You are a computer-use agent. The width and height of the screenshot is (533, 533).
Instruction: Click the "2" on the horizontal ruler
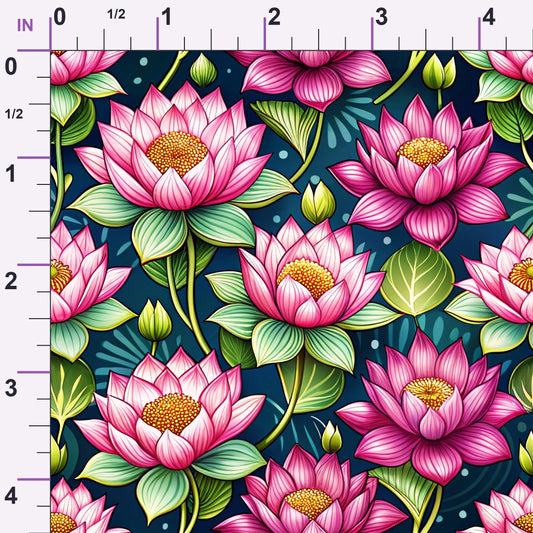(274, 17)
